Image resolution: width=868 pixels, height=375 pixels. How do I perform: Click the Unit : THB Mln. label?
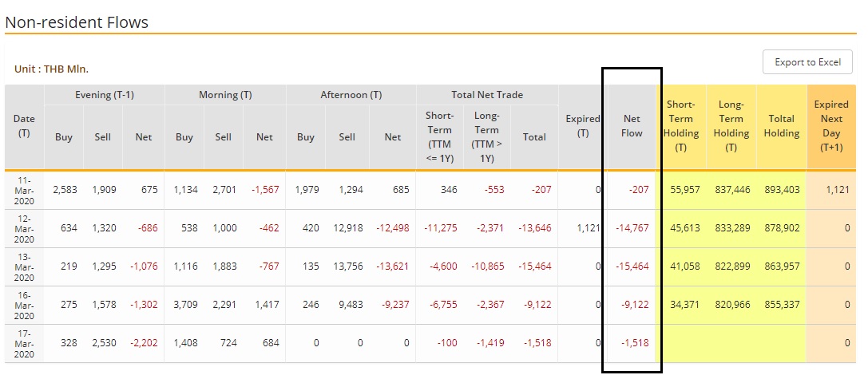(x=51, y=69)
